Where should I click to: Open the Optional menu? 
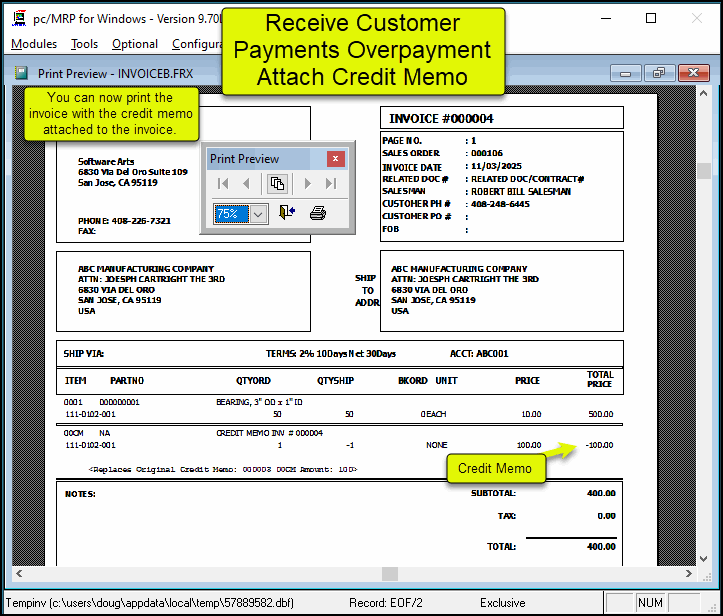(x=135, y=44)
